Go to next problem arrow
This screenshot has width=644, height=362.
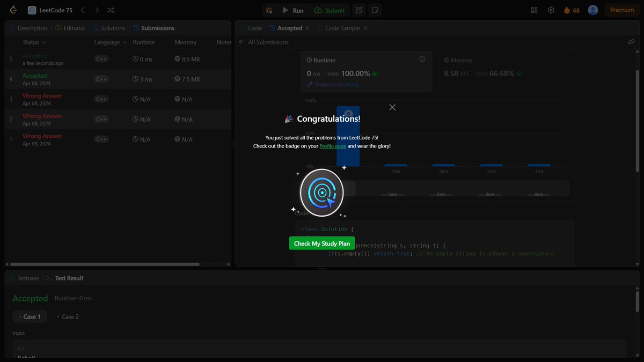97,10
